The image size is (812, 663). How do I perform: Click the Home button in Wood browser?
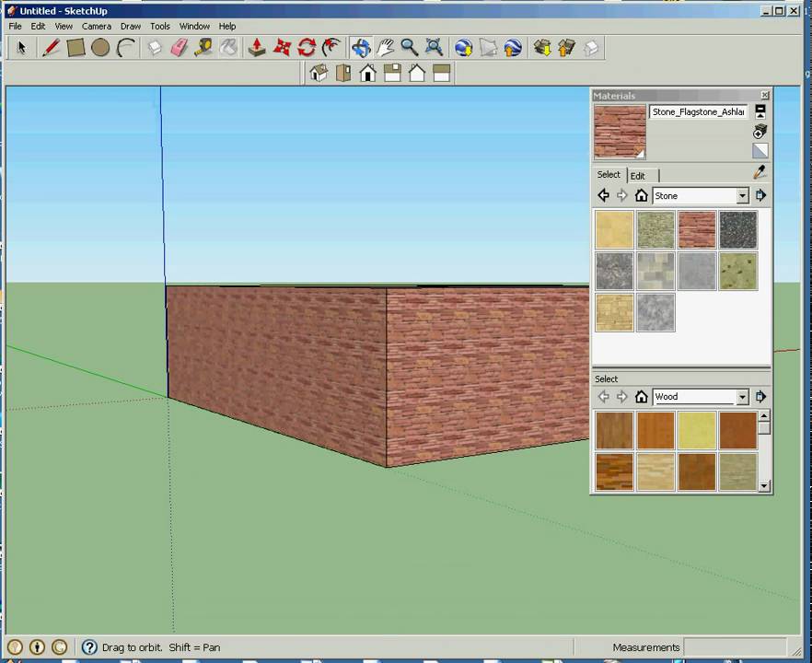pos(642,397)
